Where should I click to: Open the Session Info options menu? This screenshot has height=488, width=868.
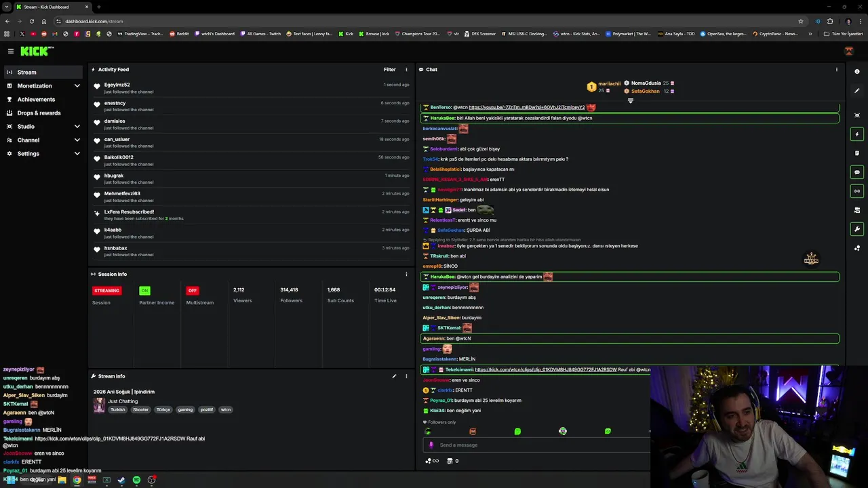pos(406,274)
